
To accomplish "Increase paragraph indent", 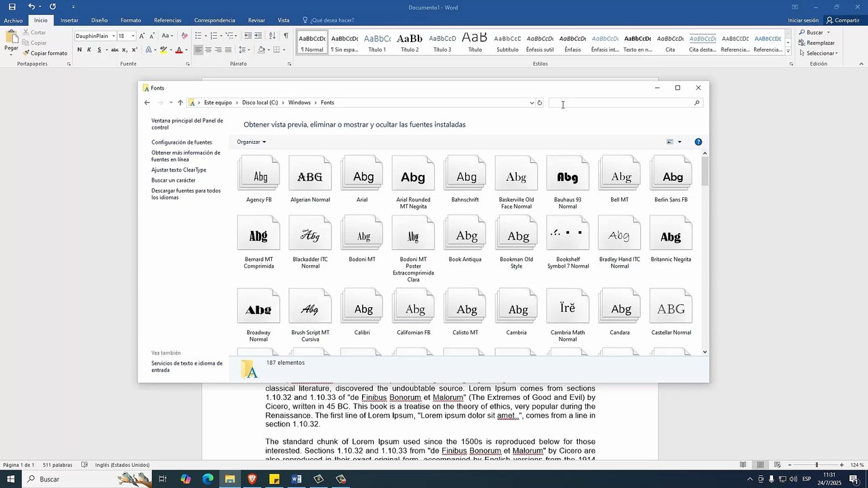I will pos(258,35).
